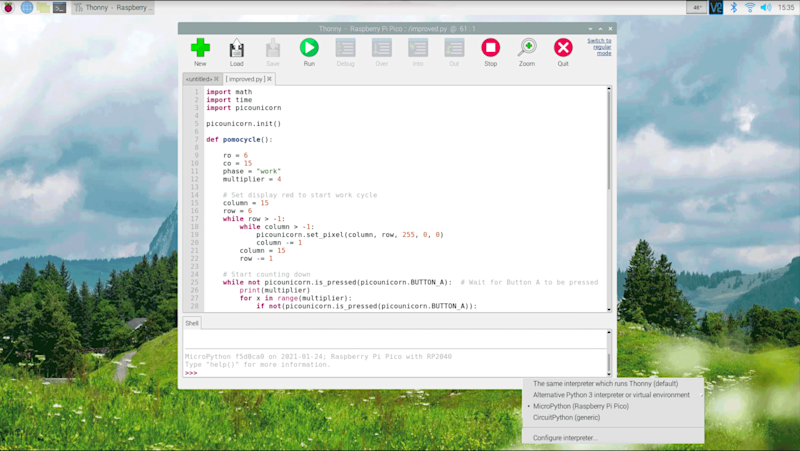Click the Bluetooth tray icon
This screenshot has width=800, height=451.
pos(734,8)
